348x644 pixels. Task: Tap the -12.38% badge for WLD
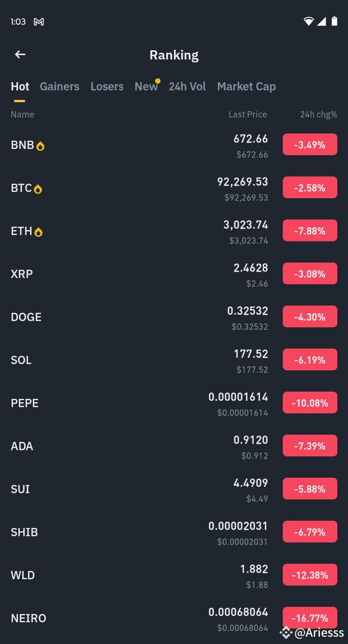click(x=310, y=575)
